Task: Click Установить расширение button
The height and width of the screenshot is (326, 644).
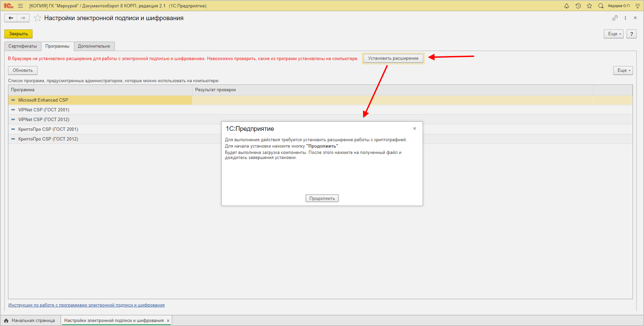Action: point(393,58)
